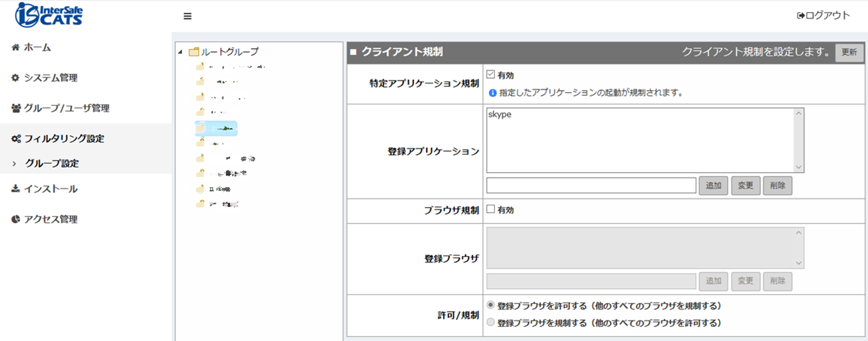
Task: Click the blue info icon under application restriction
Action: (x=493, y=93)
